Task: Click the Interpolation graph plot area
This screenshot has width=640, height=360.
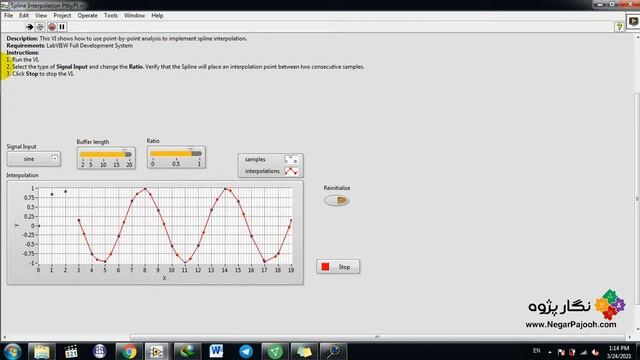Action: click(x=165, y=226)
